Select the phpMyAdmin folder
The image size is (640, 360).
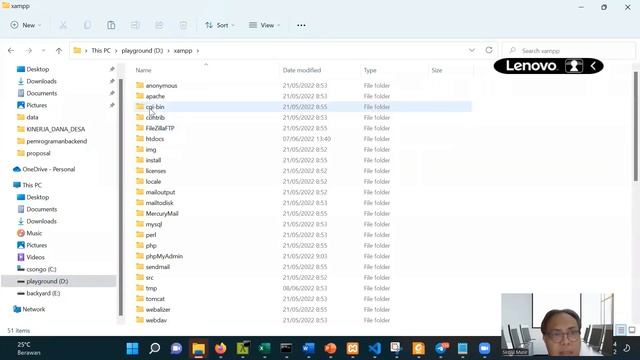(x=164, y=256)
